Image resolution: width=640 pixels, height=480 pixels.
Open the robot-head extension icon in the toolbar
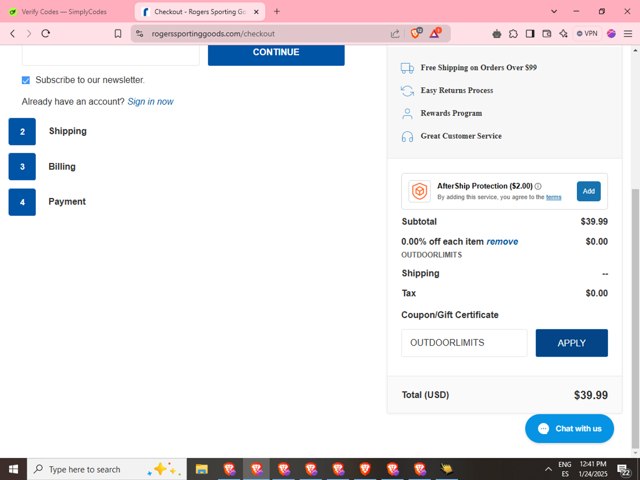point(497,34)
